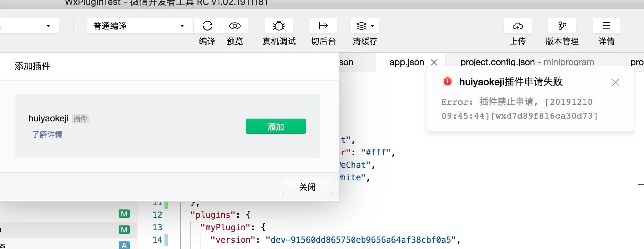Switch to project.config.json miniprogram tab
This screenshot has width=644, height=249.
[x=527, y=62]
